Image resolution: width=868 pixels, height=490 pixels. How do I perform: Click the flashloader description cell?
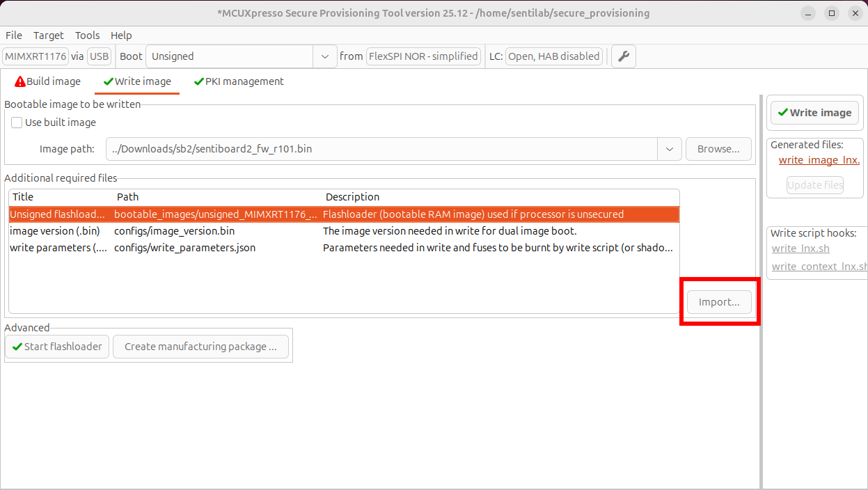pos(473,214)
